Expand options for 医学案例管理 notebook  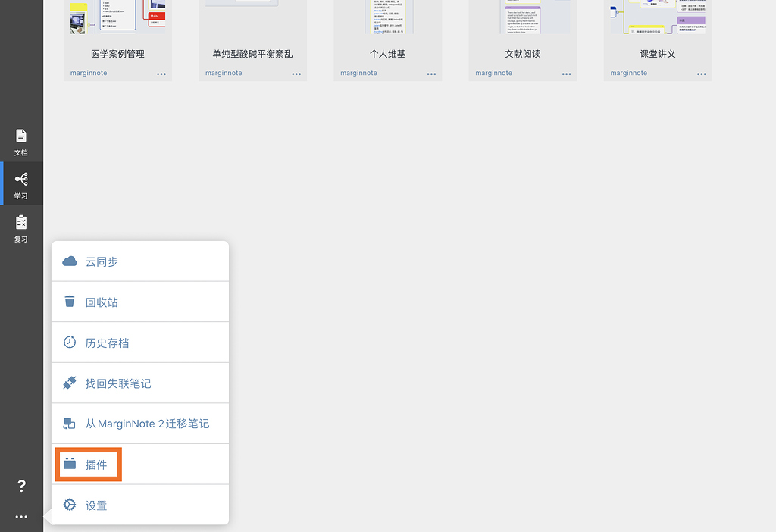click(x=161, y=74)
